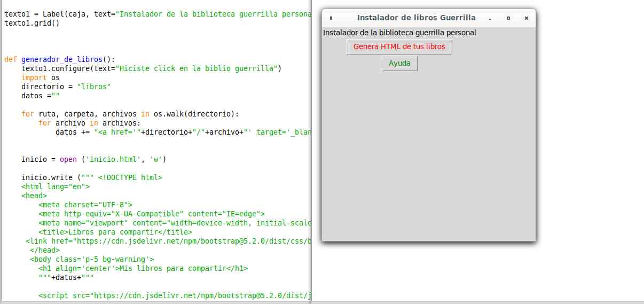Click the h1 Mis libros para compartir line

pyautogui.click(x=143, y=268)
